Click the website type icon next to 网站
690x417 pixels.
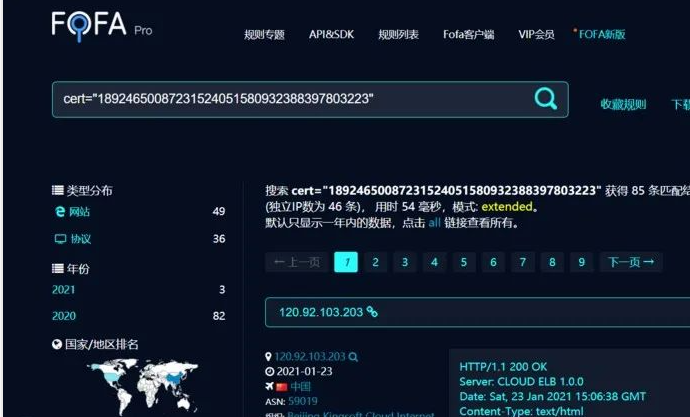coord(60,212)
